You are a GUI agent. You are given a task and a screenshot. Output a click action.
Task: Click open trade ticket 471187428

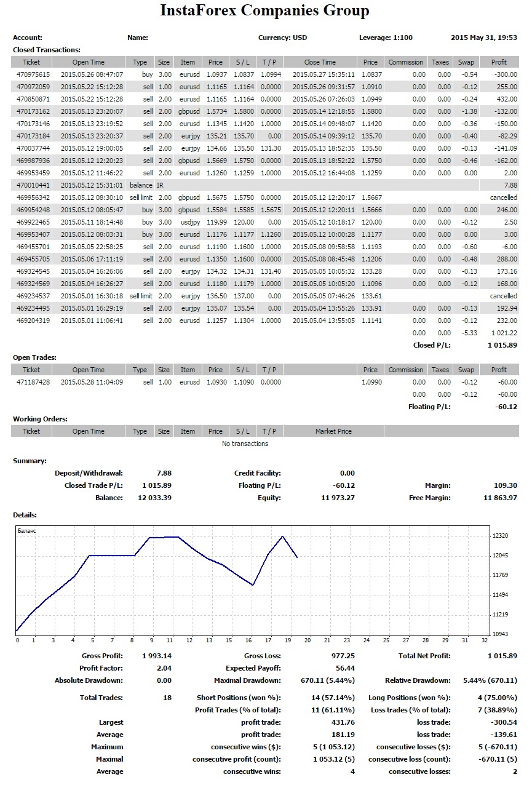pyautogui.click(x=33, y=382)
